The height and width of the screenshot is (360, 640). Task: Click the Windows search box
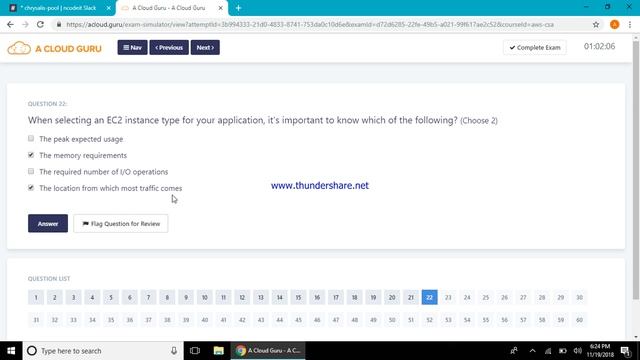(103, 351)
